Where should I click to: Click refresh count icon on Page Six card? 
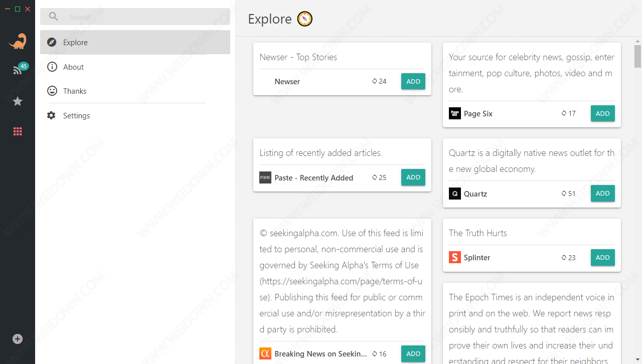(564, 113)
